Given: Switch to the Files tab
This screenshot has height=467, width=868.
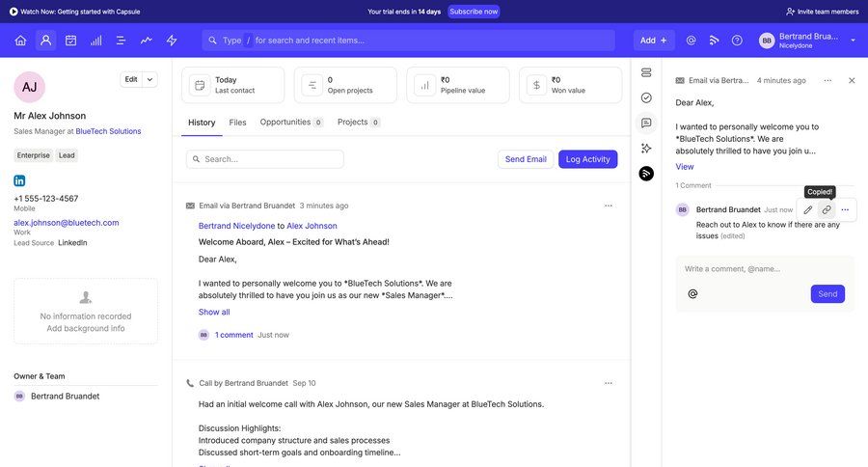Looking at the screenshot, I should pos(237,123).
